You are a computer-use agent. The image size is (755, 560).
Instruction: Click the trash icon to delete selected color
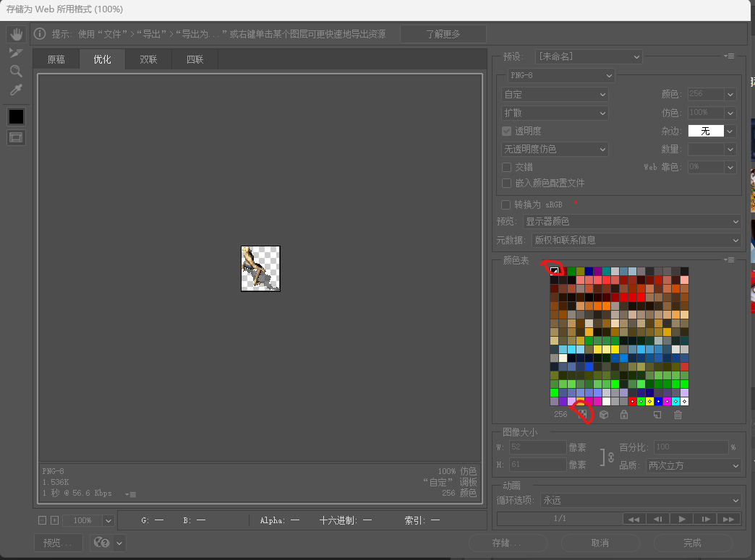tap(677, 414)
